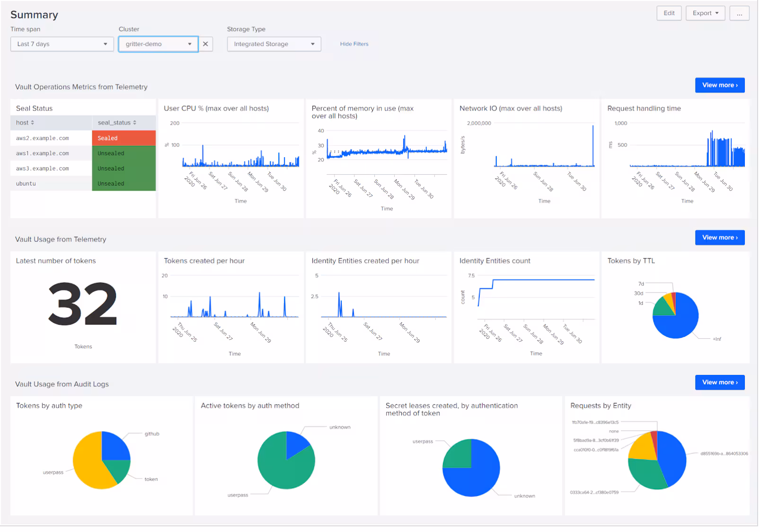Screen dimensions: 760x532
Task: Expand the Cluster gritter-demo dropdown
Action: 158,44
